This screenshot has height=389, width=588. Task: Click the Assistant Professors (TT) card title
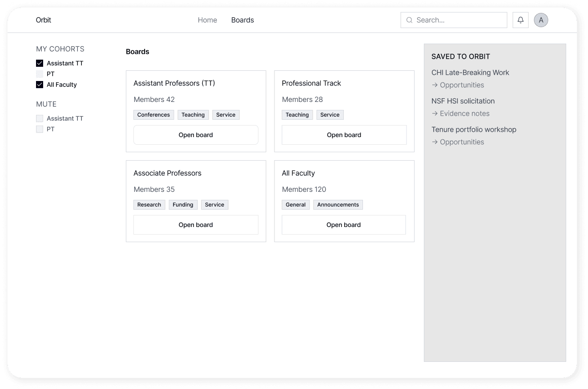[x=174, y=83]
